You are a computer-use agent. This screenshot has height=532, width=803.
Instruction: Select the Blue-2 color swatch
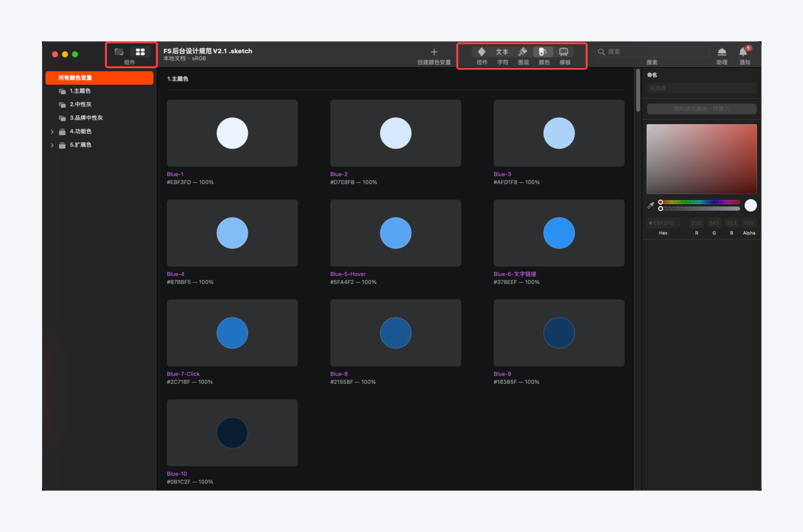(x=396, y=133)
